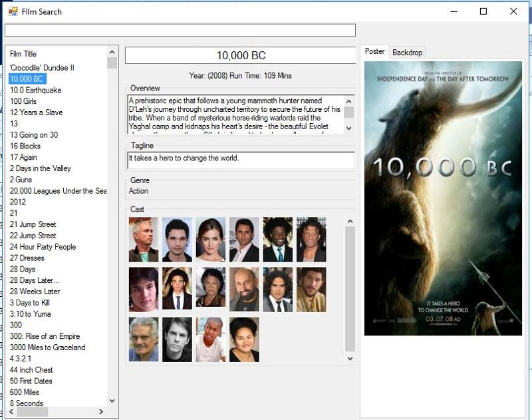This screenshot has width=532, height=420.
Task: Select 12 Years a Slave
Action: (x=37, y=112)
